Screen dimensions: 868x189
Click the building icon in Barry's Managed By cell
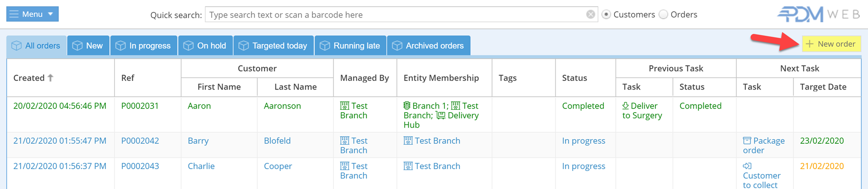click(344, 141)
